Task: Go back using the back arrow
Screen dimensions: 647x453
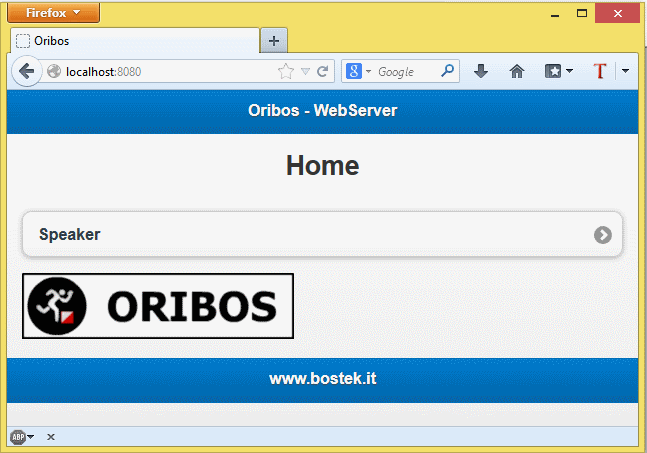Action: pos(27,71)
